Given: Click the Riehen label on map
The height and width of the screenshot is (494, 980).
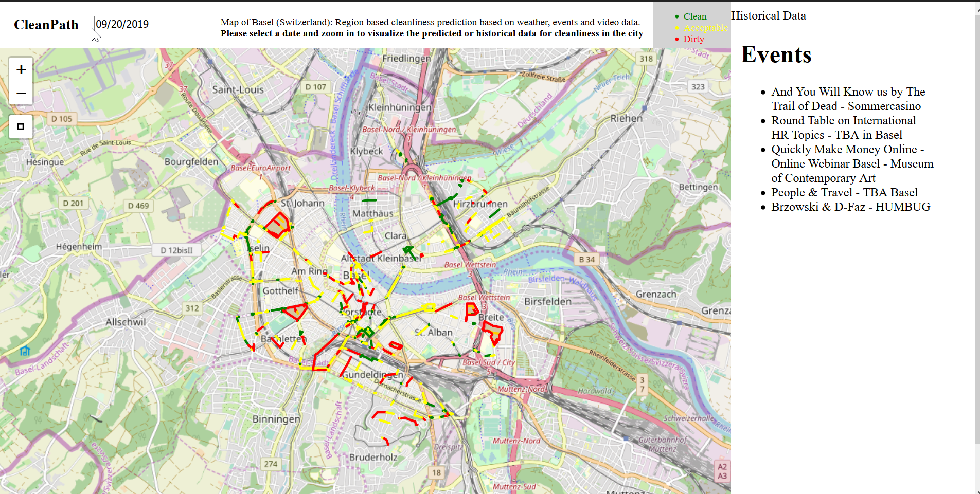Looking at the screenshot, I should coord(626,118).
